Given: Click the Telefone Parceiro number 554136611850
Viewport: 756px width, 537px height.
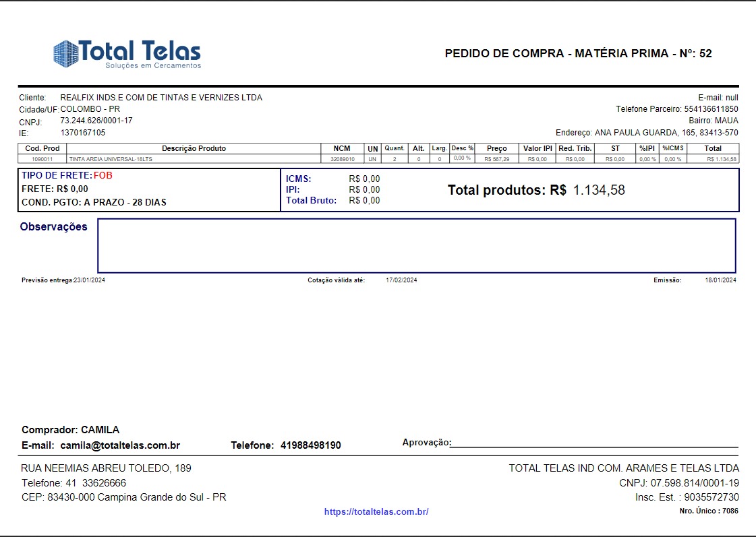Looking at the screenshot, I should click(711, 109).
